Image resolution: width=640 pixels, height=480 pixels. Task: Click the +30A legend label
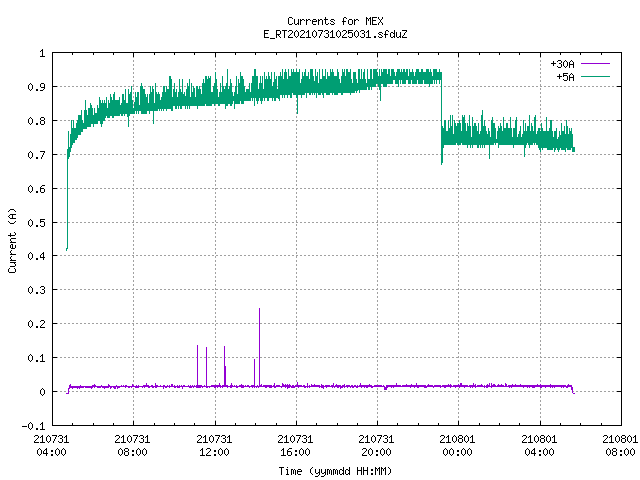tap(562, 64)
